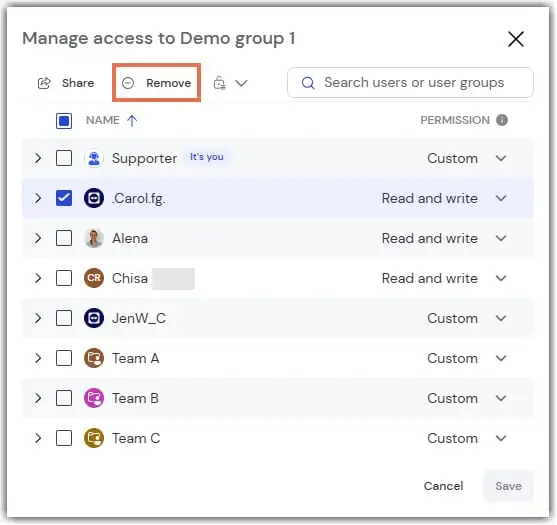The width and height of the screenshot is (557, 525).
Task: Click the Save button
Action: tap(508, 486)
